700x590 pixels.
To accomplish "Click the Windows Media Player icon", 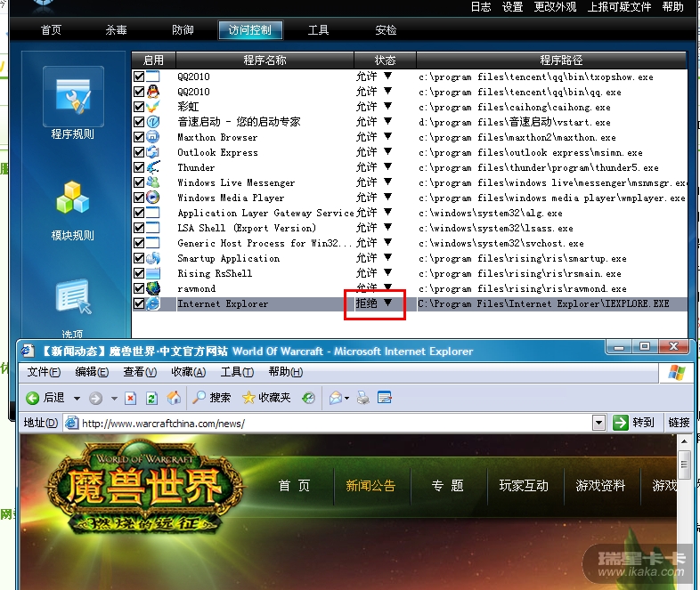I will [153, 198].
